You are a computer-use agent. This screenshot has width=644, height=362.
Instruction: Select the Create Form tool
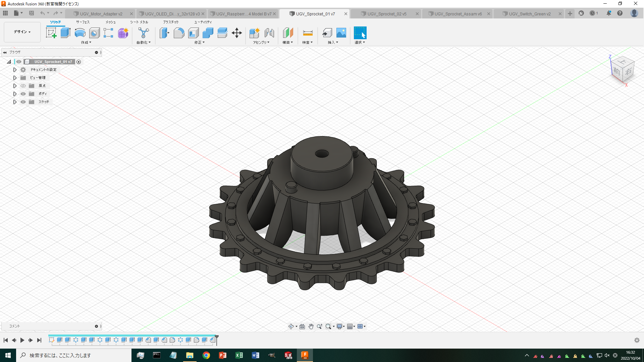pyautogui.click(x=123, y=33)
